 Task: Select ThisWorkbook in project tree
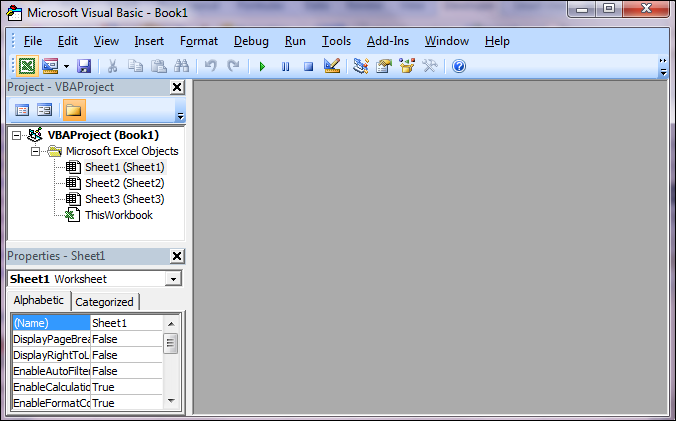point(119,215)
